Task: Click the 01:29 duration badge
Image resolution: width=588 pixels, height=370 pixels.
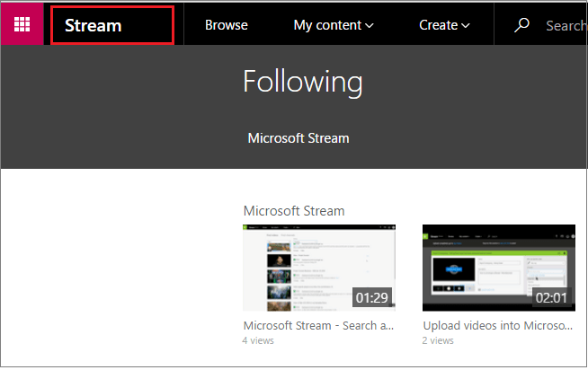Action: tap(372, 298)
